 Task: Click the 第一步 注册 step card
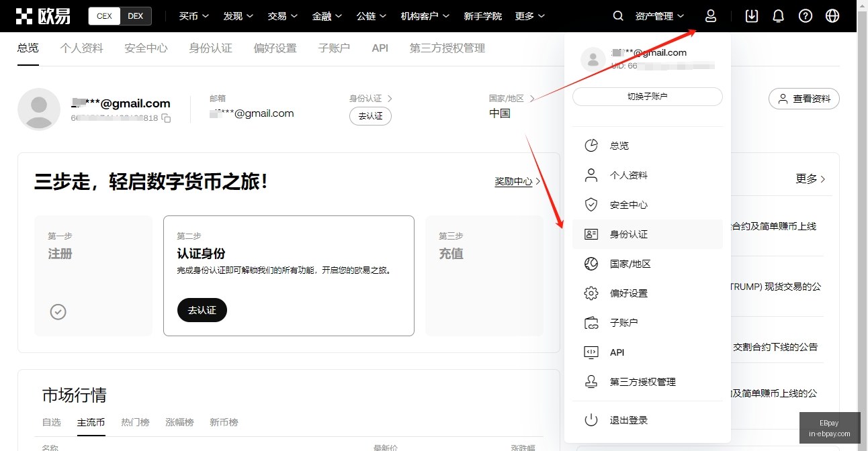(x=93, y=276)
